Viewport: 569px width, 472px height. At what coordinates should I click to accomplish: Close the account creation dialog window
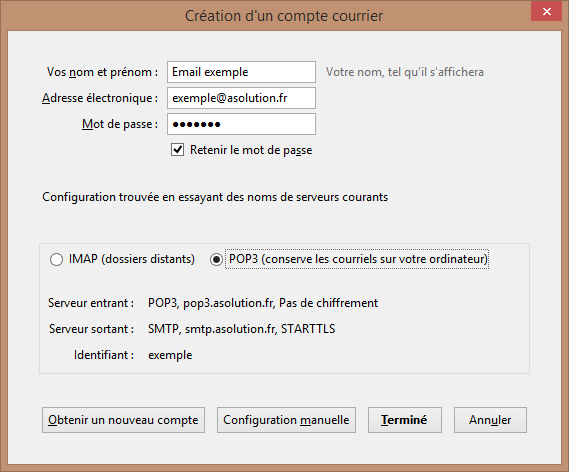[547, 11]
